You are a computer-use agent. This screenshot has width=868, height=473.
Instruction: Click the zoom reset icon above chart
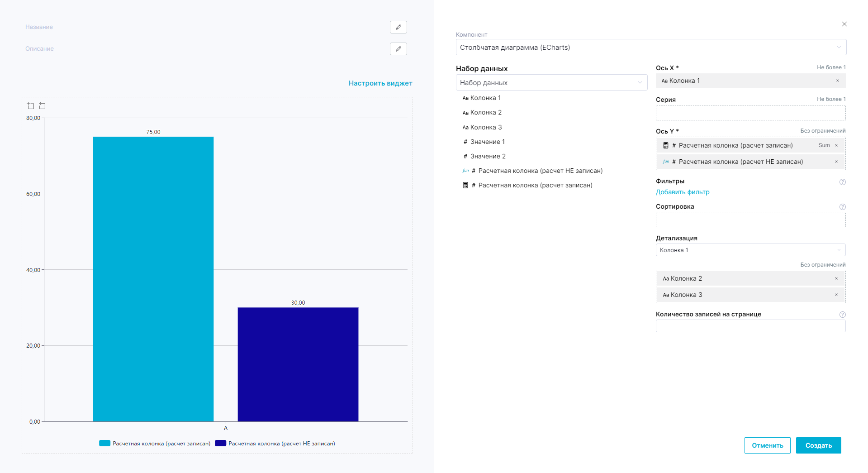coord(42,106)
